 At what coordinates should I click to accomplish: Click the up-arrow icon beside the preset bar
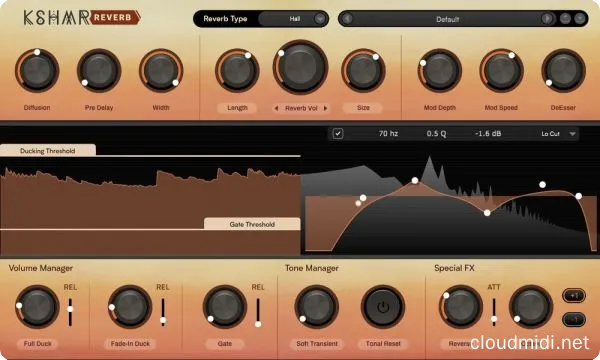click(x=565, y=19)
